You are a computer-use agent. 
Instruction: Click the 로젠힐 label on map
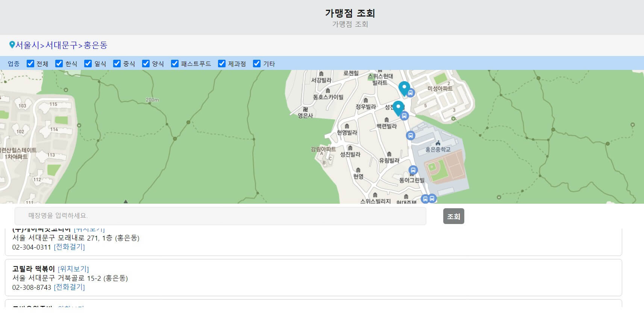click(351, 73)
